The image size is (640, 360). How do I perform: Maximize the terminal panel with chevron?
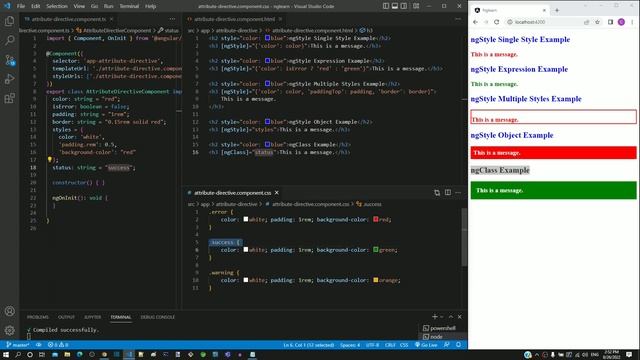pos(451,317)
